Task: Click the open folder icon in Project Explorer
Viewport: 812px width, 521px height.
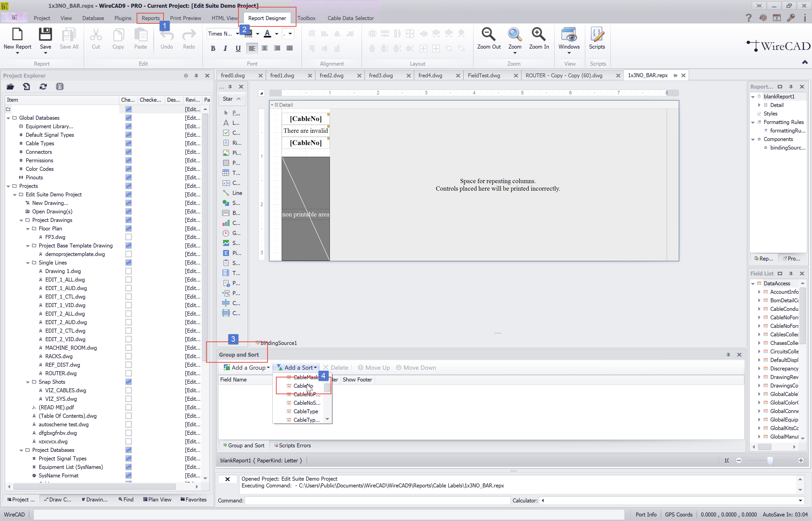Action: [10, 87]
